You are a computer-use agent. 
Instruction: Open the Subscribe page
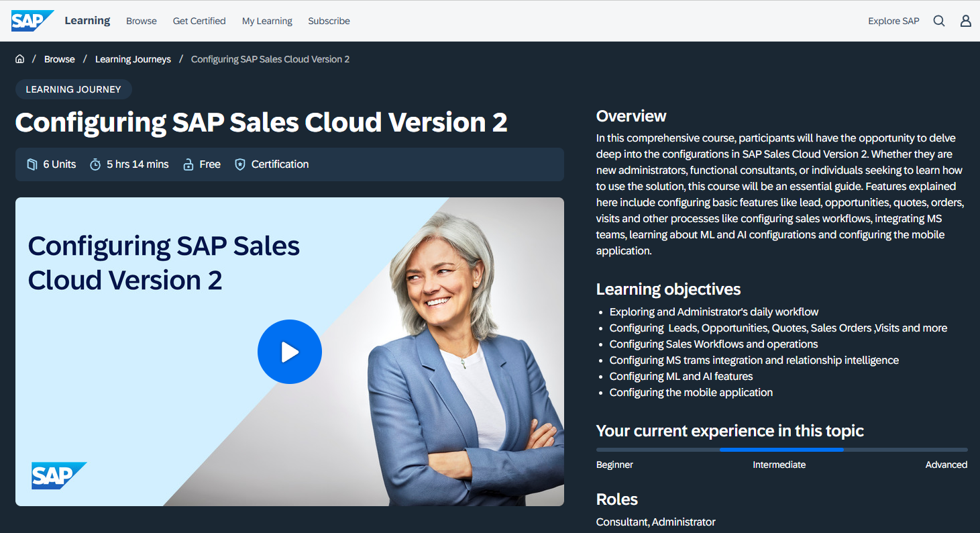pos(329,21)
